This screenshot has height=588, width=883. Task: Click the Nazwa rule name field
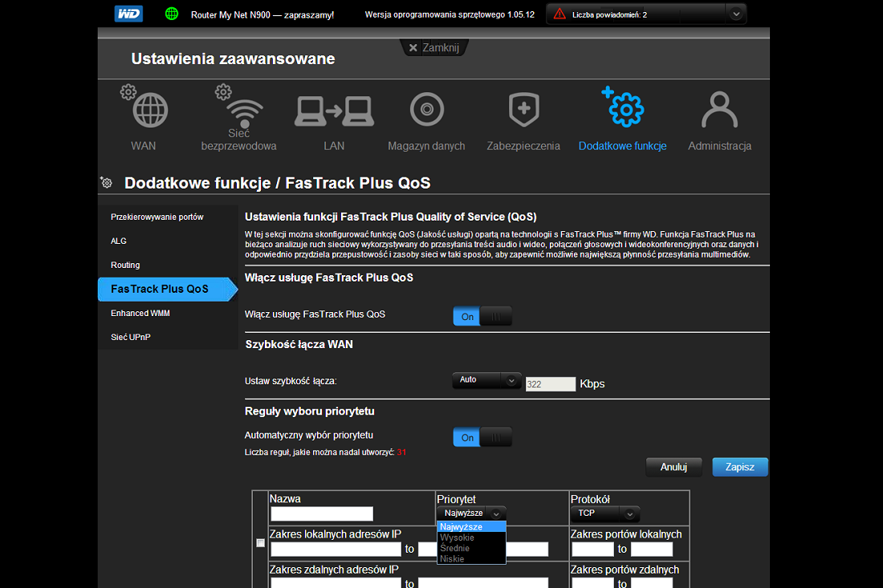322,513
